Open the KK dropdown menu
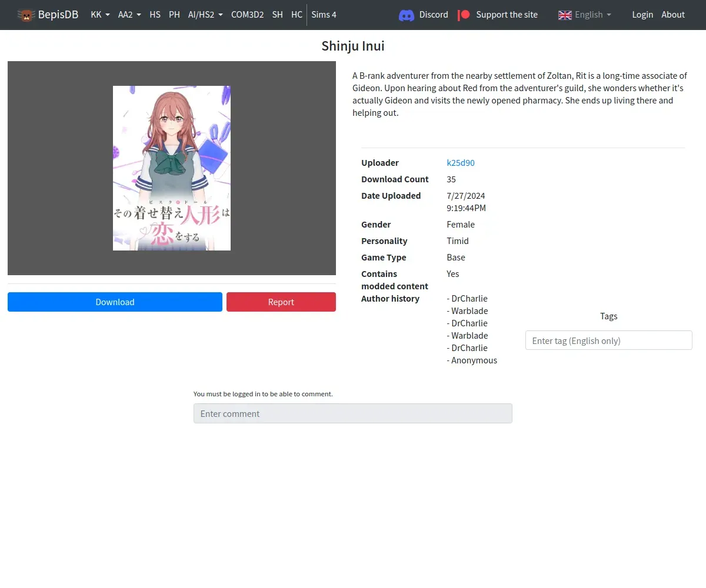706x588 pixels. tap(100, 15)
